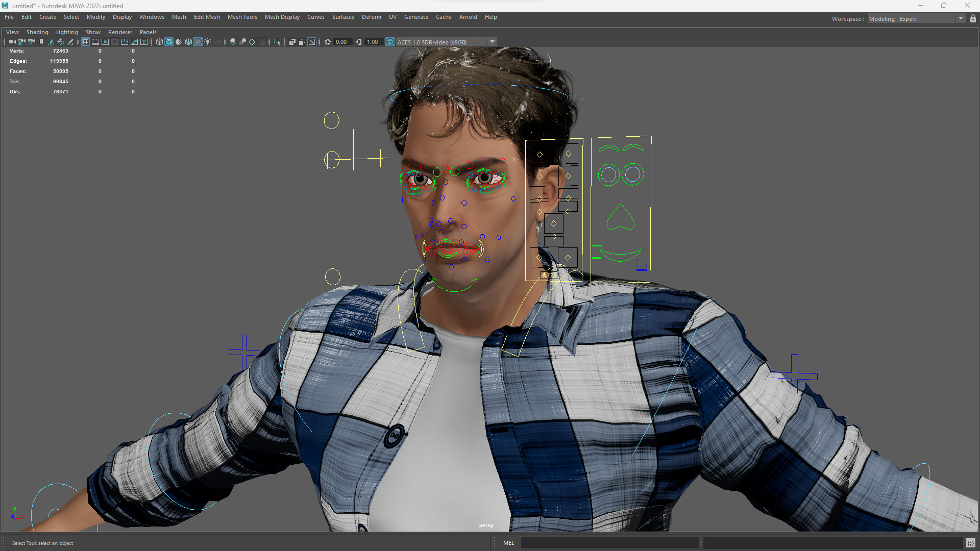Click the camera bookmark icon
Image resolution: width=980 pixels, height=551 pixels.
click(x=41, y=42)
